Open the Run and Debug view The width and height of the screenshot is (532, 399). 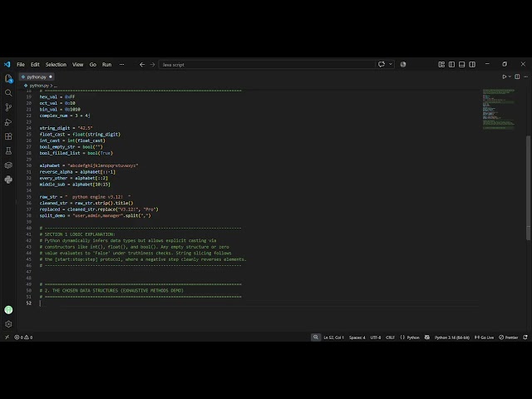[x=8, y=122]
